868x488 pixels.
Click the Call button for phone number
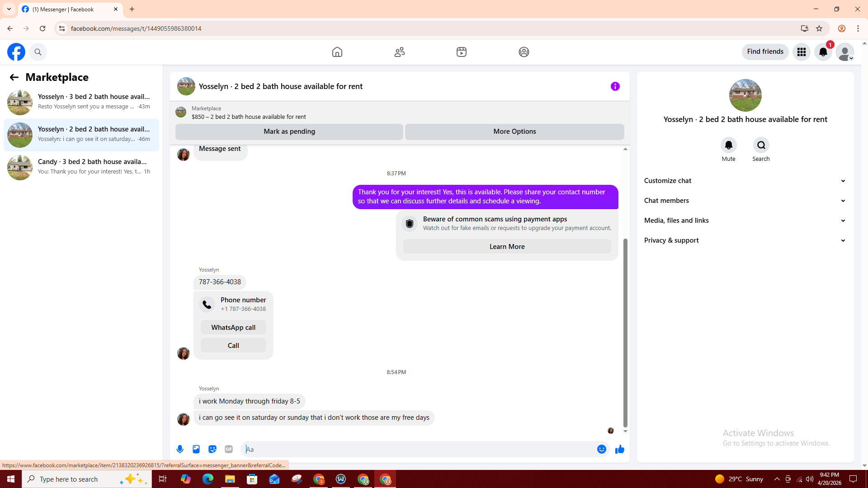coord(233,346)
